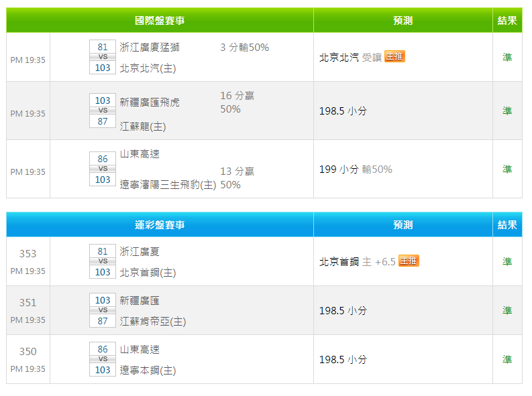
Task: Click 198.5 小分 in game 351 row
Action: click(343, 310)
